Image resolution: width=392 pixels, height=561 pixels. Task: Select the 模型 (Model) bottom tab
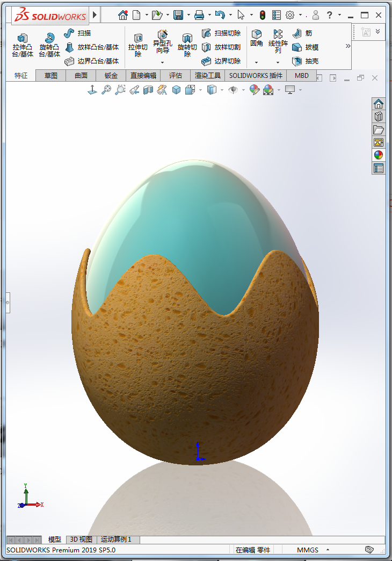55,539
